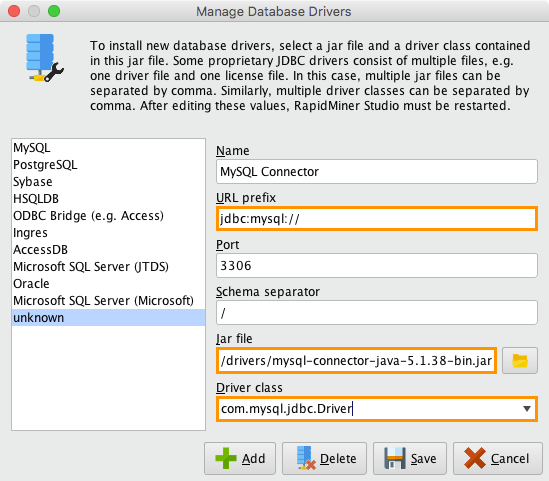Image resolution: width=549 pixels, height=481 pixels.
Task: Focus the Name field with MySQL Connector
Action: pos(377,172)
